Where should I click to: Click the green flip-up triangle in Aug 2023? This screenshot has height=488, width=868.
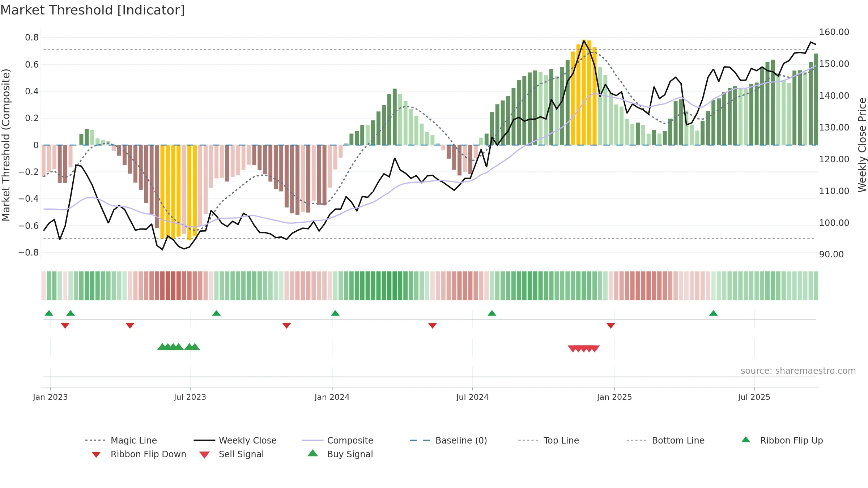coord(216,313)
